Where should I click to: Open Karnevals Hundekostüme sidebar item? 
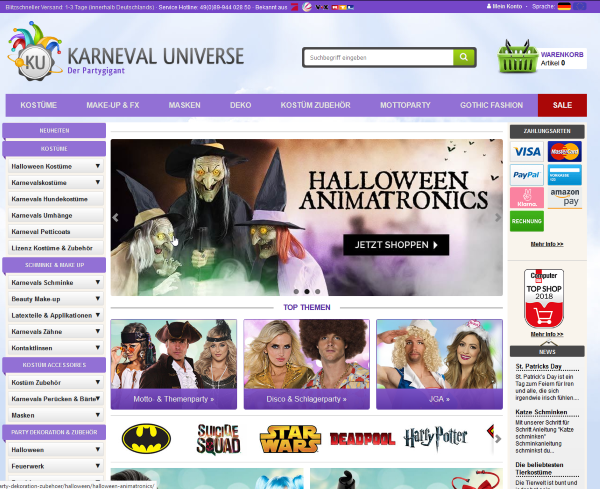(x=56, y=199)
